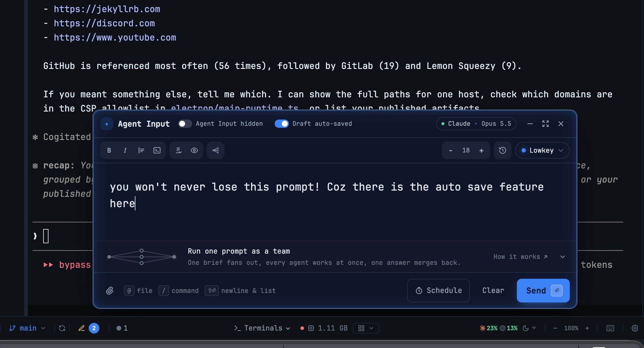Open settings with the gear icon
The width and height of the screenshot is (644, 348).
(x=635, y=328)
